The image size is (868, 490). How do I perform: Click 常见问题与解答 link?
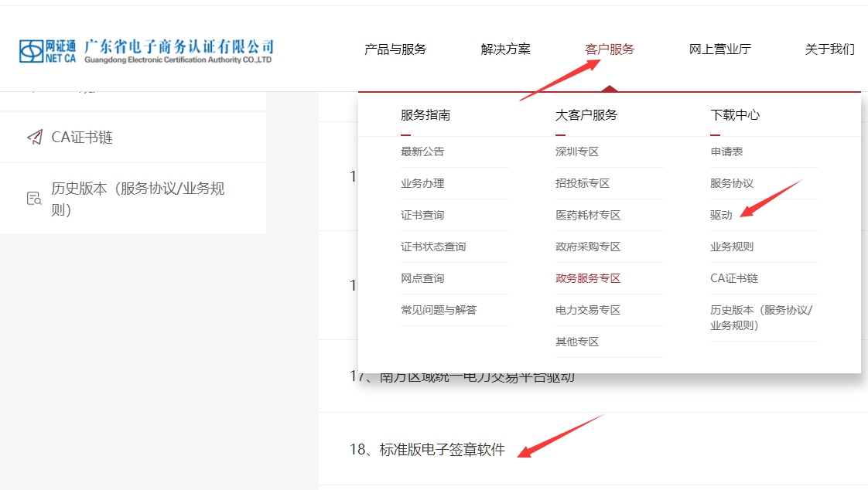(x=439, y=310)
